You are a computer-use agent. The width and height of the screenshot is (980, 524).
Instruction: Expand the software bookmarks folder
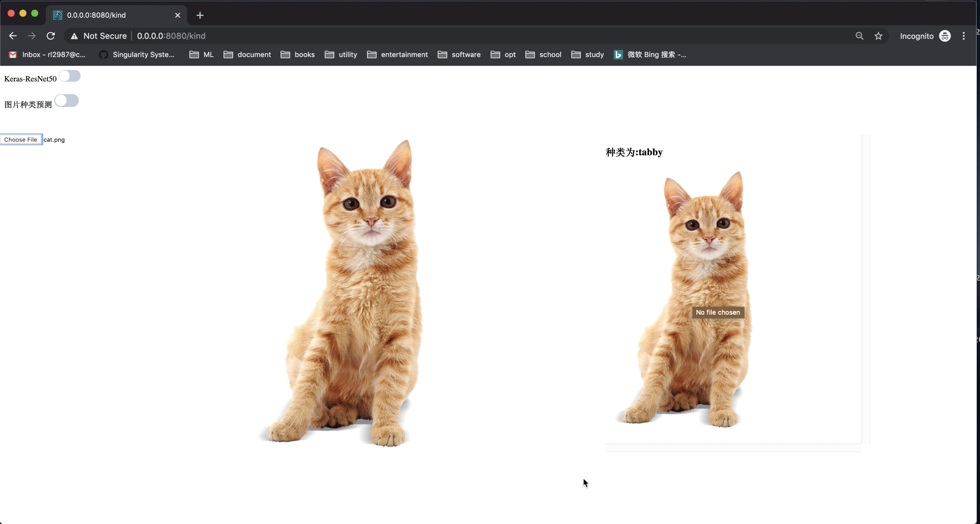click(x=459, y=54)
